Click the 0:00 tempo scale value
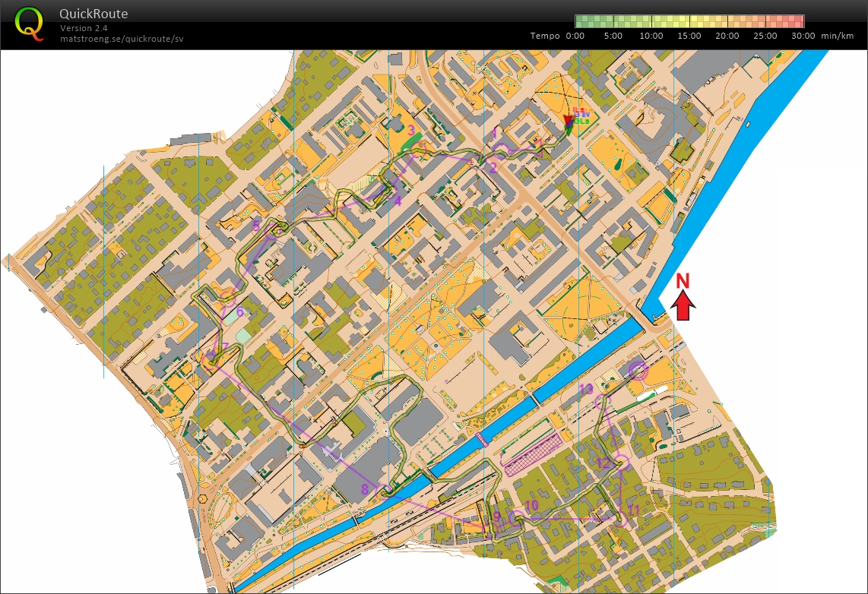The width and height of the screenshot is (868, 594). 575,36
